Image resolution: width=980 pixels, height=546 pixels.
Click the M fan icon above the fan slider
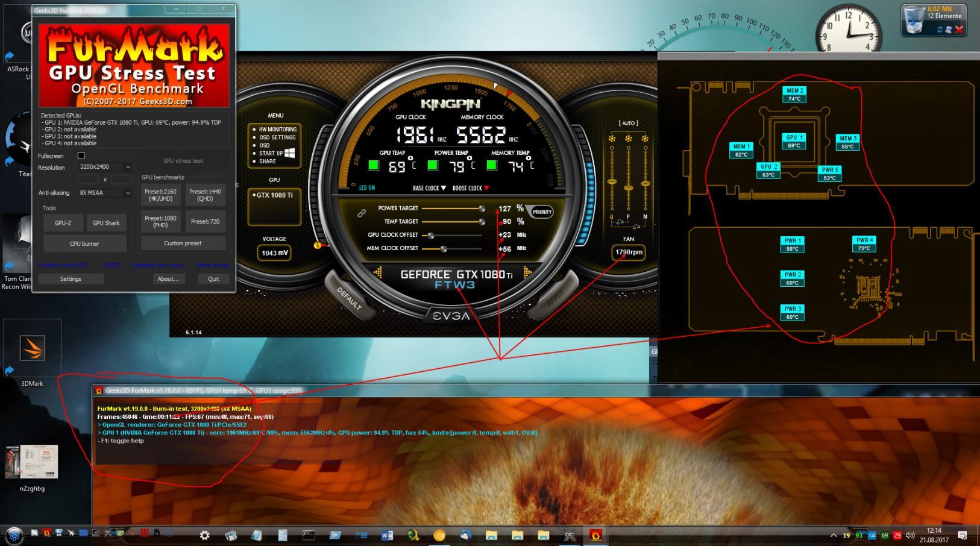[645, 139]
